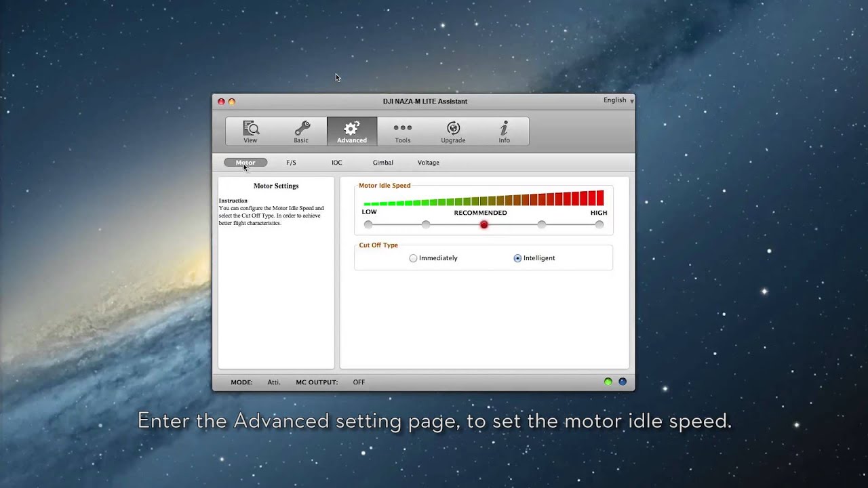Click the RECOMMENDED label text
Image resolution: width=868 pixels, height=488 pixels.
[480, 213]
